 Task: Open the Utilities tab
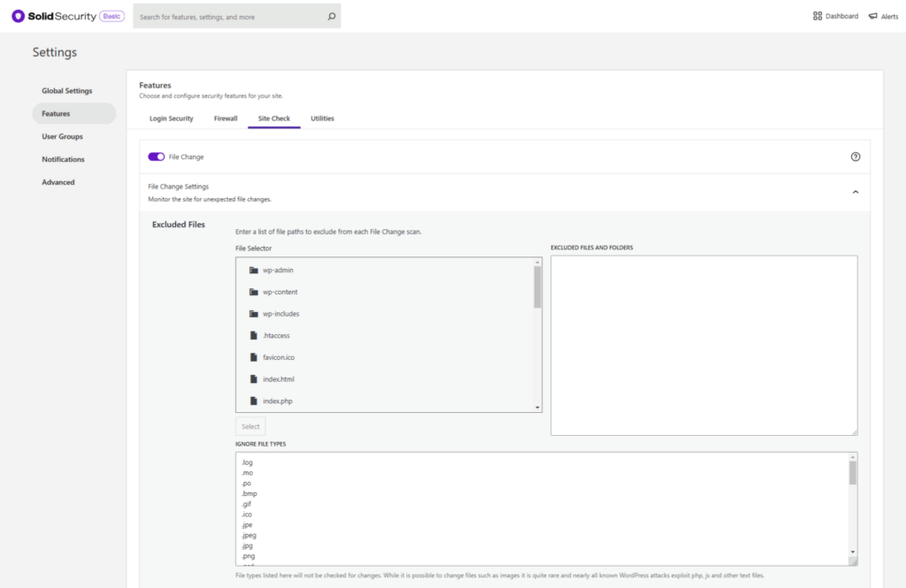click(x=322, y=118)
